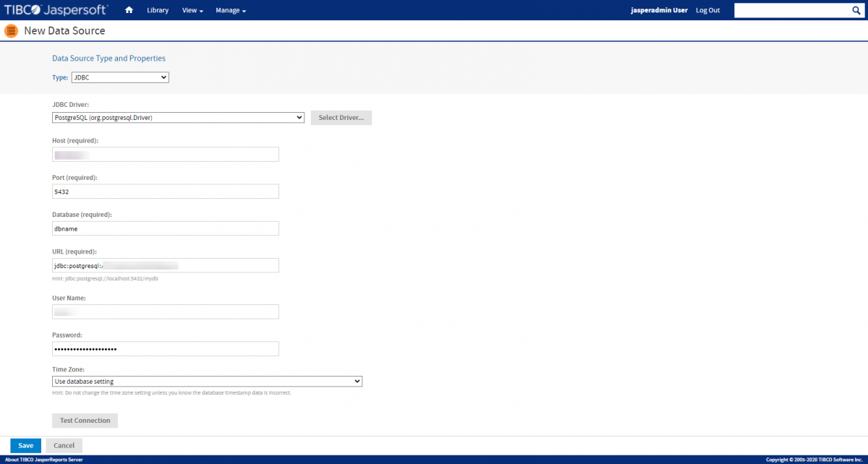The image size is (868, 464).
Task: Click the orange data source icon
Action: pyautogui.click(x=11, y=31)
